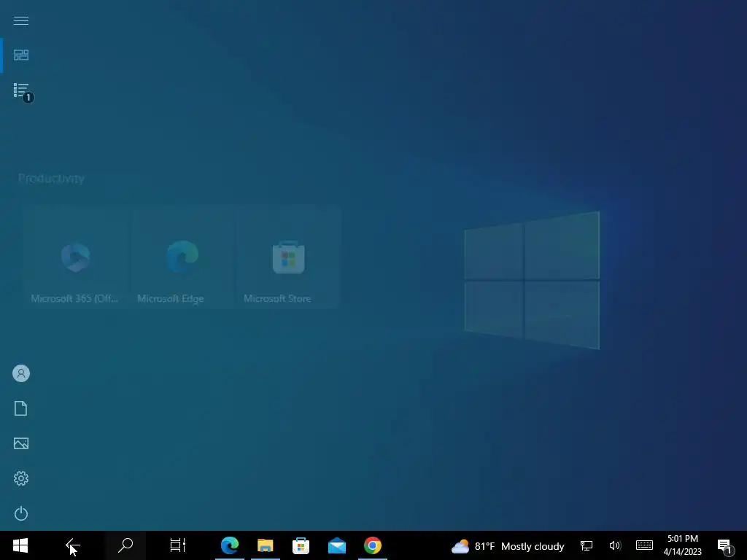The height and width of the screenshot is (560, 747).
Task: Switch to the All apps list
Action: point(21,90)
